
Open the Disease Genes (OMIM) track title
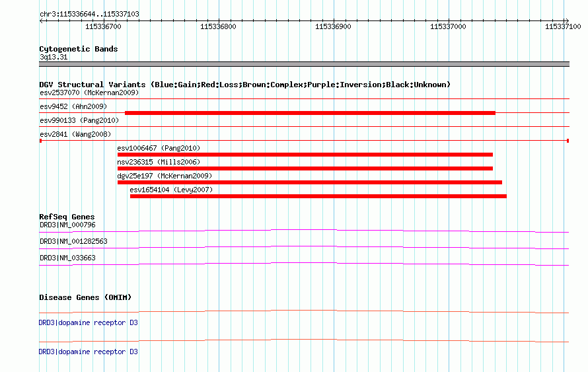[85, 297]
